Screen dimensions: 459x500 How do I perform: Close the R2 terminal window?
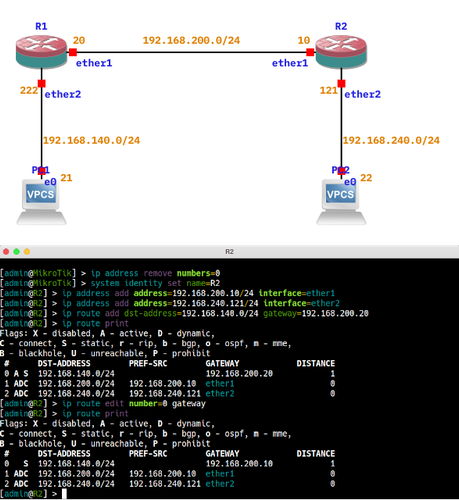point(6,252)
